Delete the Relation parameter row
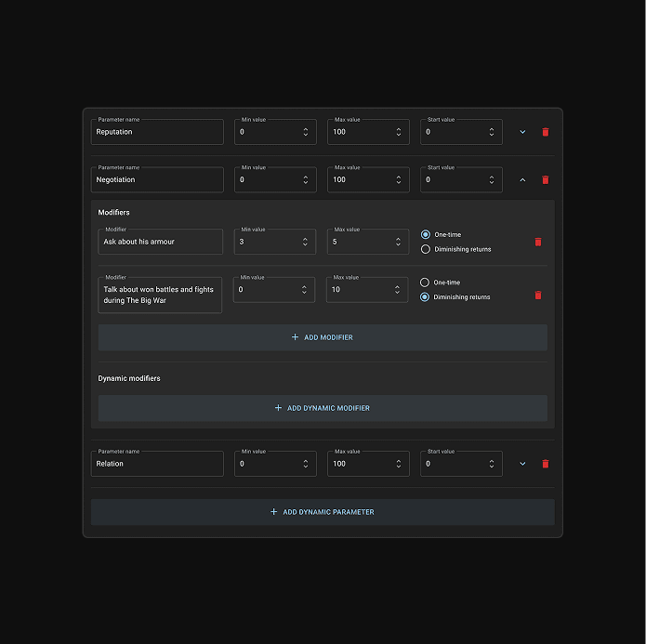646x644 pixels. (546, 464)
